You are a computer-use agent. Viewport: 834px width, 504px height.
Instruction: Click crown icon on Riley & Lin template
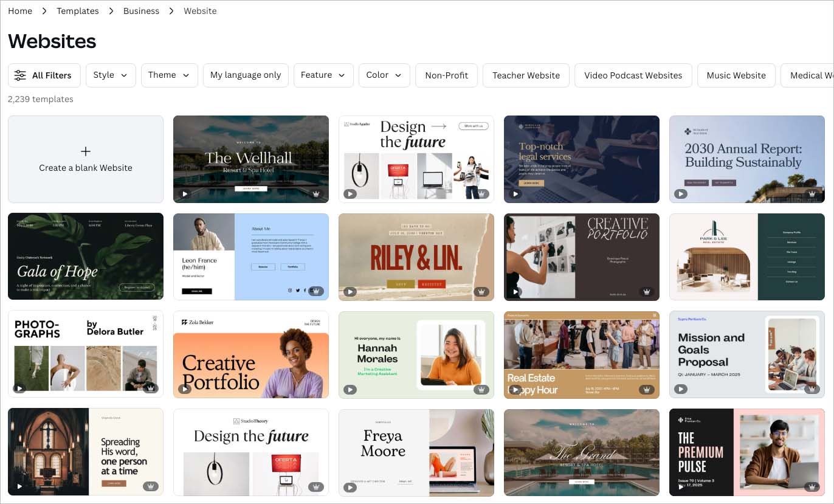point(481,291)
